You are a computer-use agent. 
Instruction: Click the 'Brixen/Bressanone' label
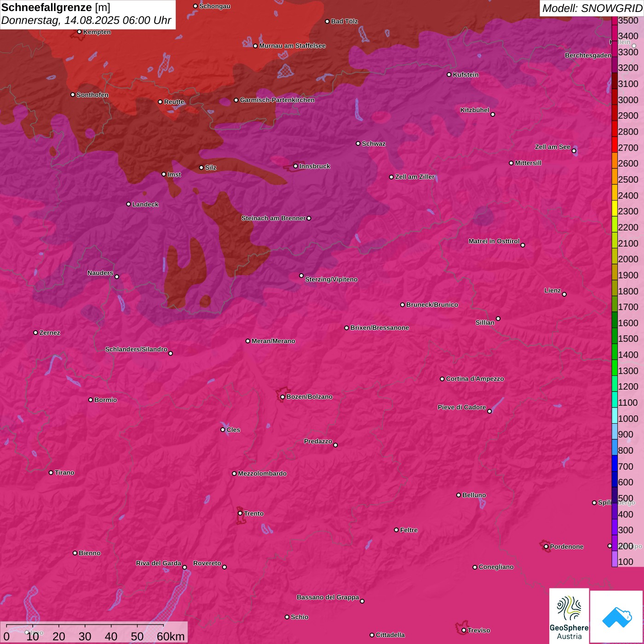tap(379, 328)
